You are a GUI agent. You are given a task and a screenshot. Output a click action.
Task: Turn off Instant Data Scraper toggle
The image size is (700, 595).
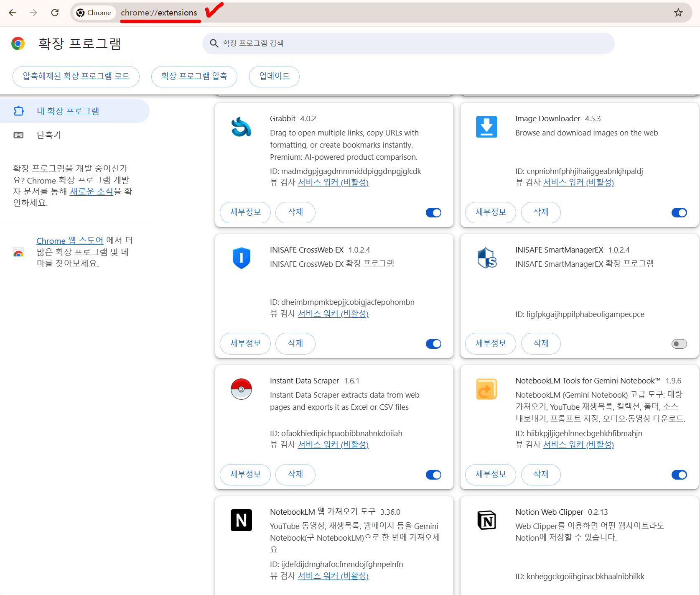[433, 475]
